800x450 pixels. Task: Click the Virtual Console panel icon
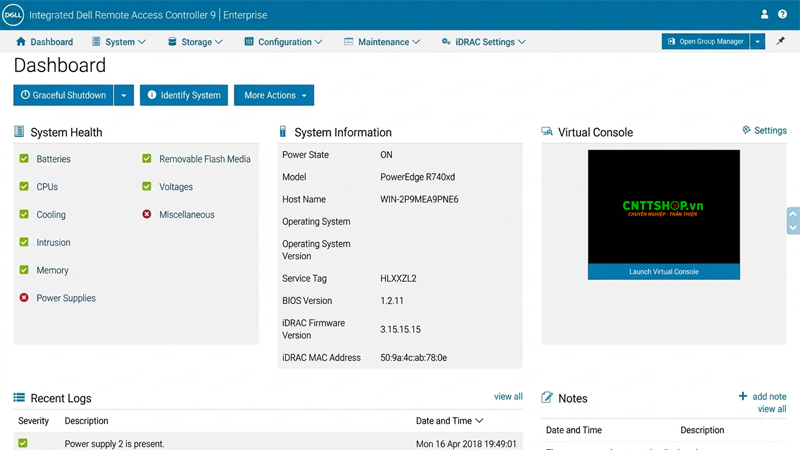pos(547,132)
